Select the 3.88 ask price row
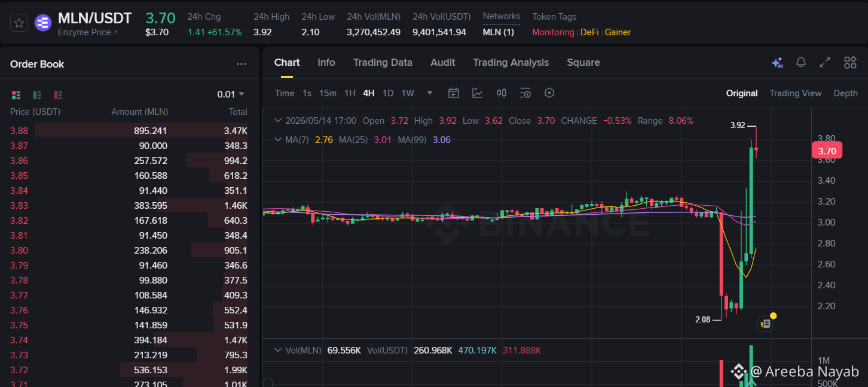868x387 pixels. (129, 130)
